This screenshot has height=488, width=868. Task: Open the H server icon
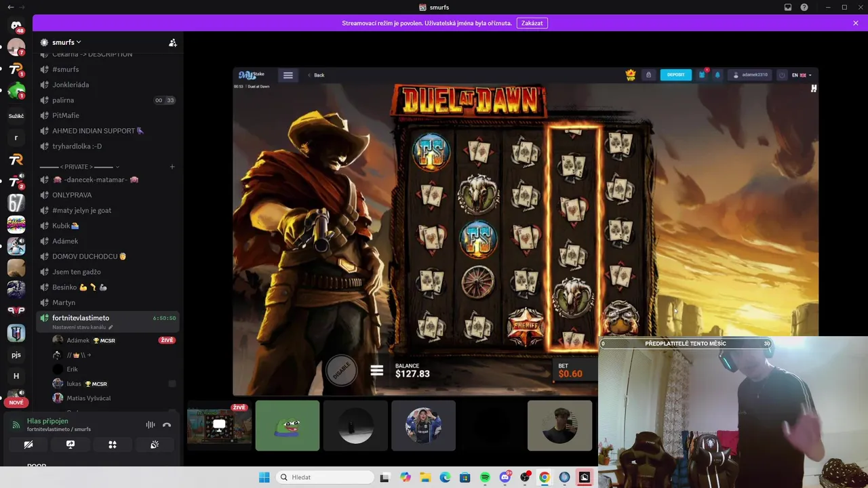[x=16, y=376]
